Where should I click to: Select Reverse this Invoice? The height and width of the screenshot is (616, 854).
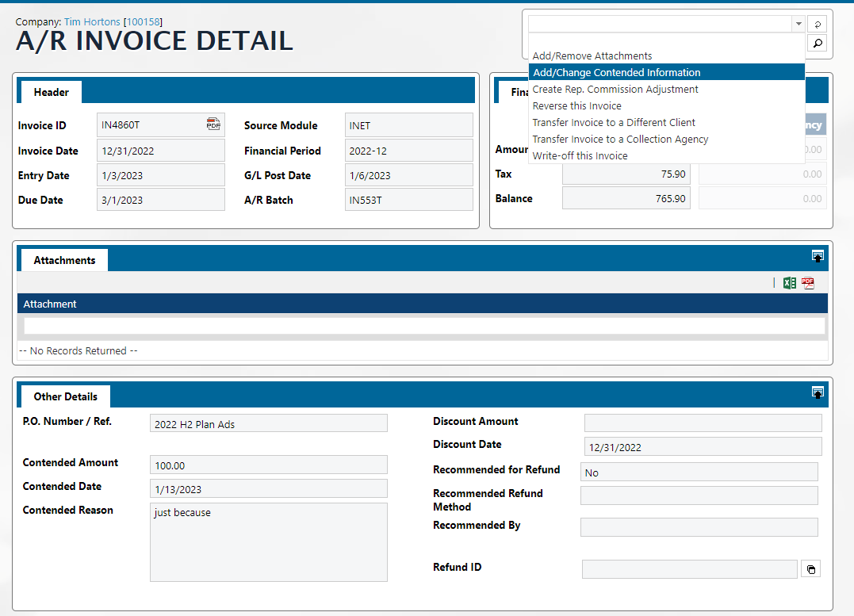576,106
